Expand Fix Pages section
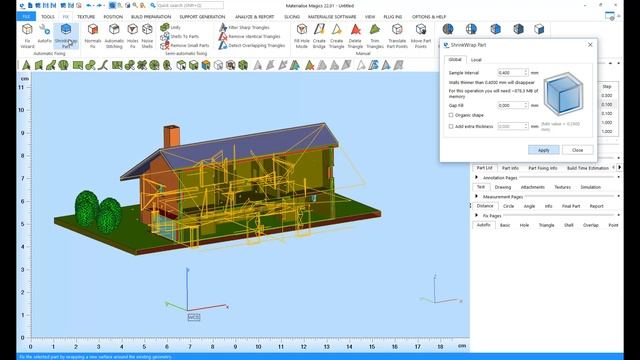This screenshot has width=640, height=360. click(x=476, y=215)
